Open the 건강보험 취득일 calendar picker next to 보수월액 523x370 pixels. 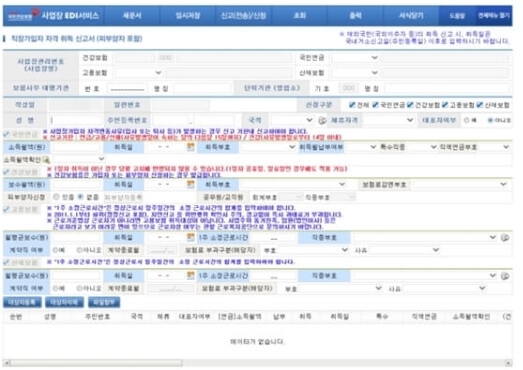(x=190, y=184)
